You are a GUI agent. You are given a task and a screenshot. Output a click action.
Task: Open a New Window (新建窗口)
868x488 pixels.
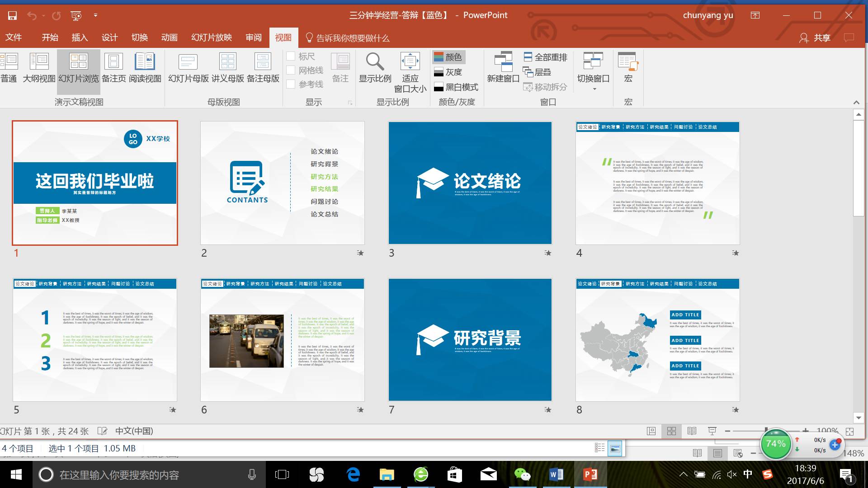point(503,67)
